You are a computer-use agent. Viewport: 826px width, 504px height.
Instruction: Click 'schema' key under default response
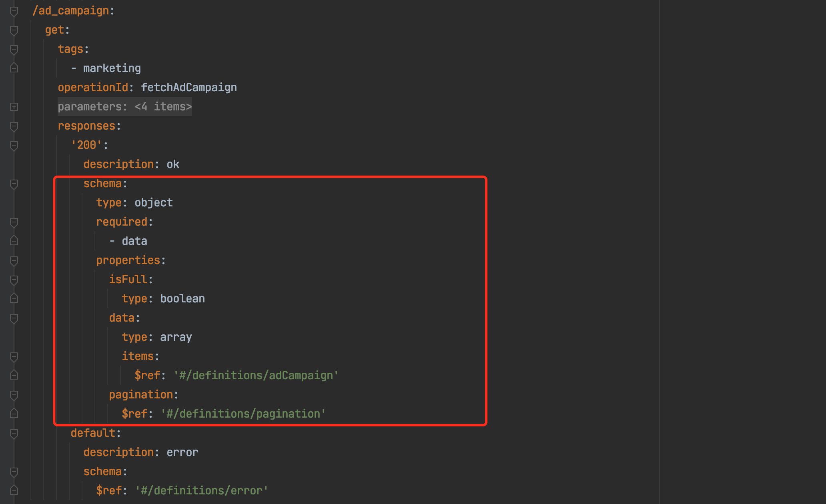[102, 472]
